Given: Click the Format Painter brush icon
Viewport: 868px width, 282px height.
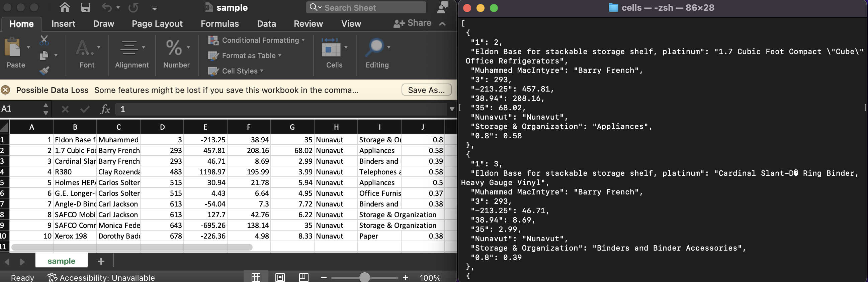Looking at the screenshot, I should click(44, 71).
